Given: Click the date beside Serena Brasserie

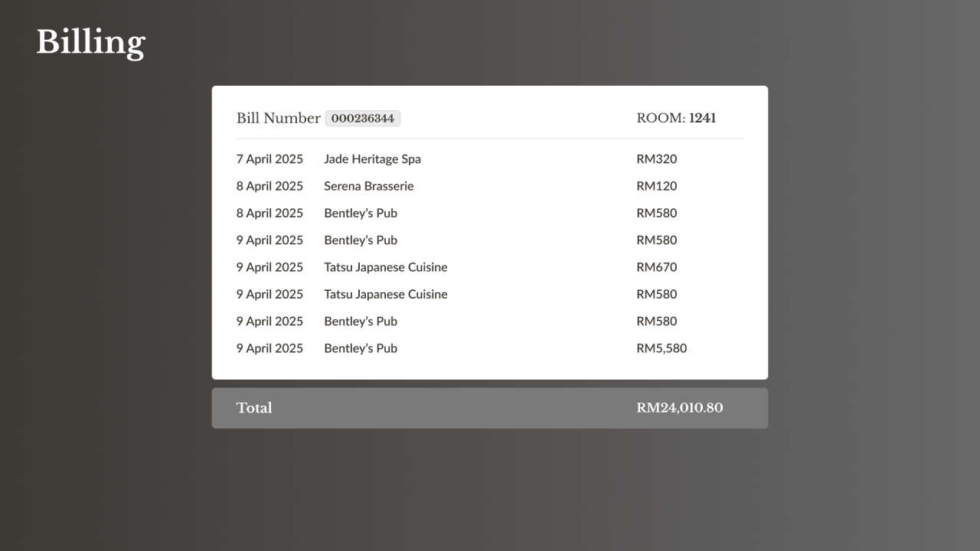Looking at the screenshot, I should coord(269,186).
